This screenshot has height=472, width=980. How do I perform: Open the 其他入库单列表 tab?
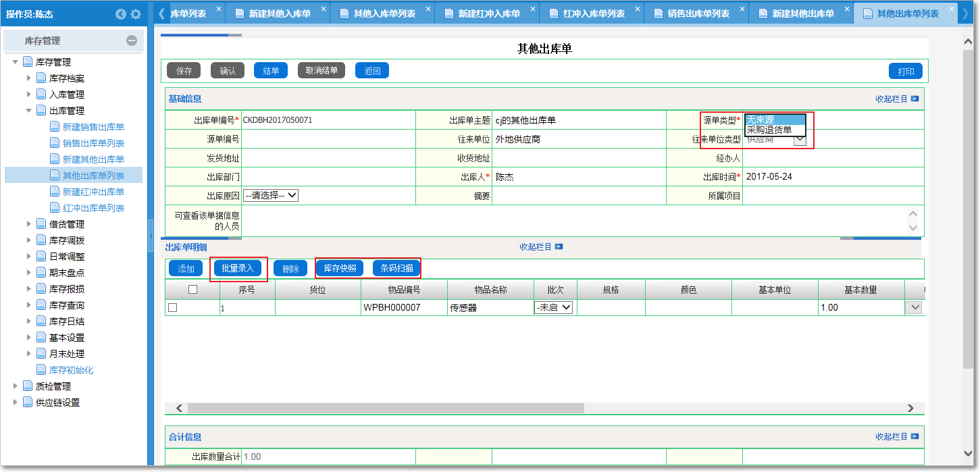(384, 14)
